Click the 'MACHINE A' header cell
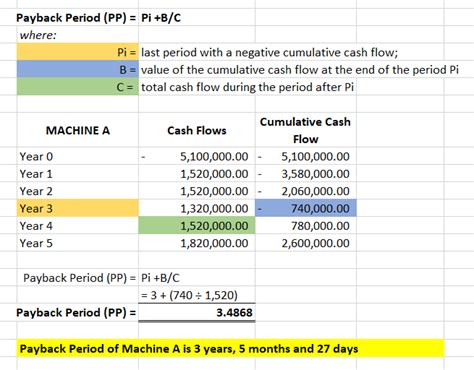474x370 pixels. tap(77, 130)
